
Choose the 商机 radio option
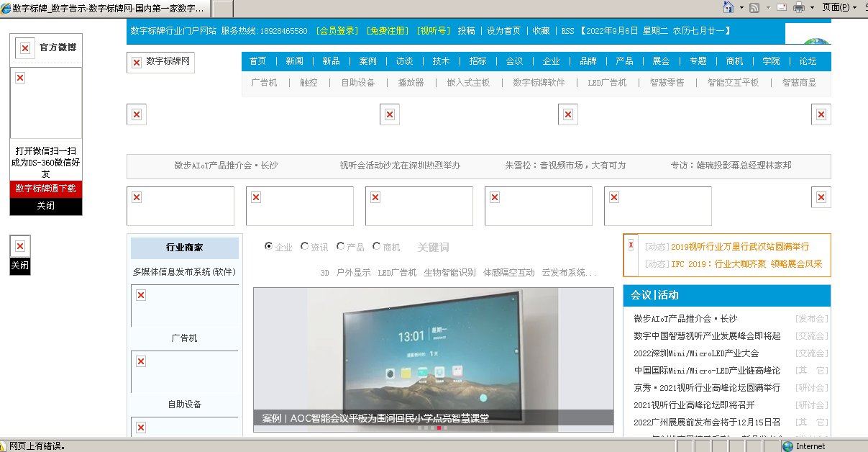coord(377,246)
